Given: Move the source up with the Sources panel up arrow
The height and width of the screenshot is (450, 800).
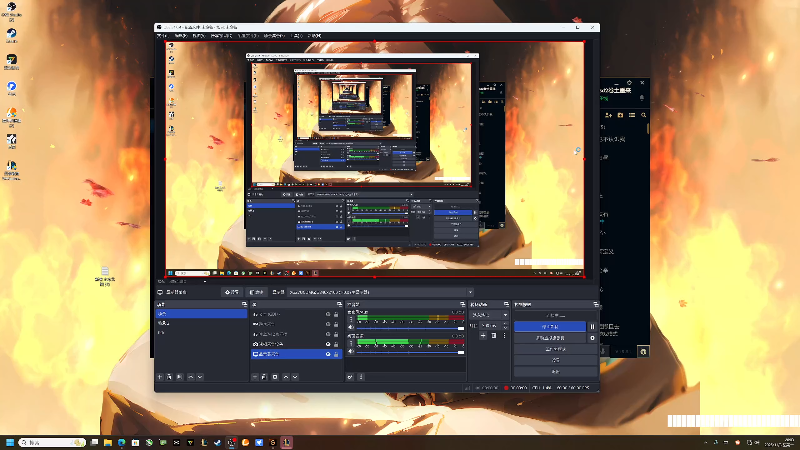Looking at the screenshot, I should [x=286, y=377].
